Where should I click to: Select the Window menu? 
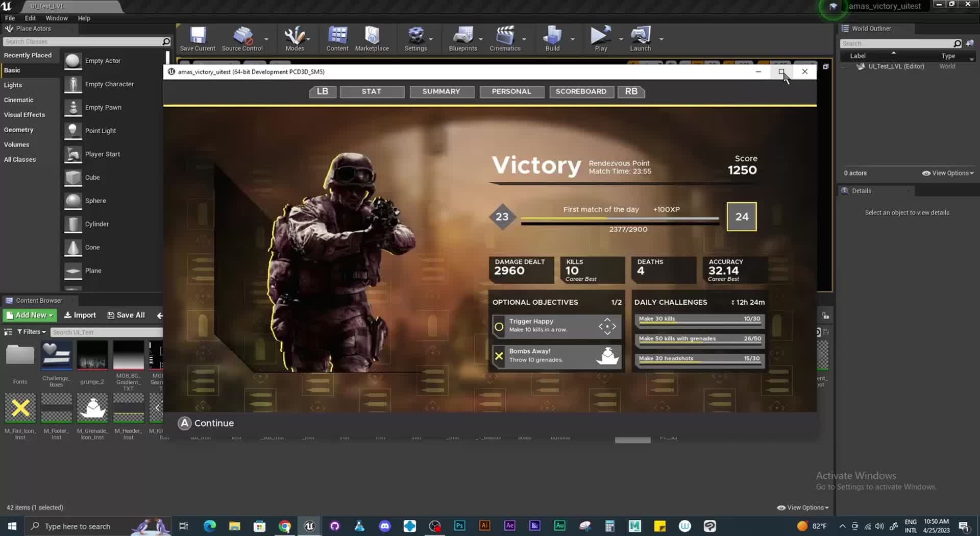pyautogui.click(x=56, y=18)
